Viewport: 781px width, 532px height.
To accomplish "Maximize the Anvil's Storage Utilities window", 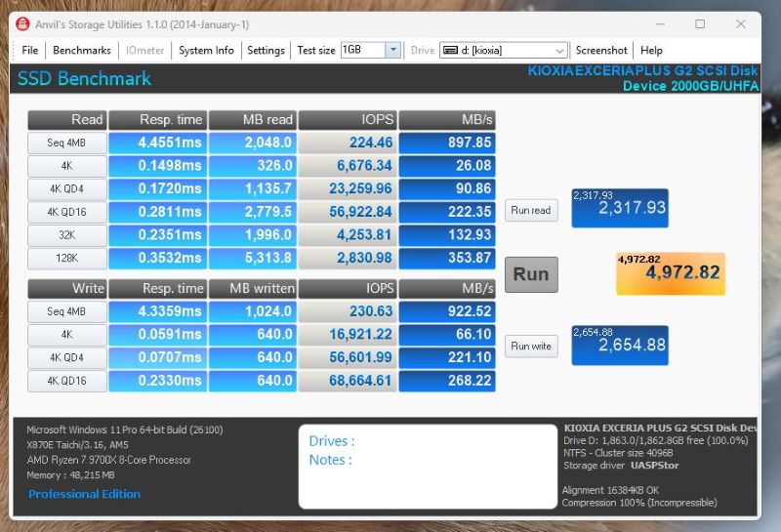I will pyautogui.click(x=700, y=24).
